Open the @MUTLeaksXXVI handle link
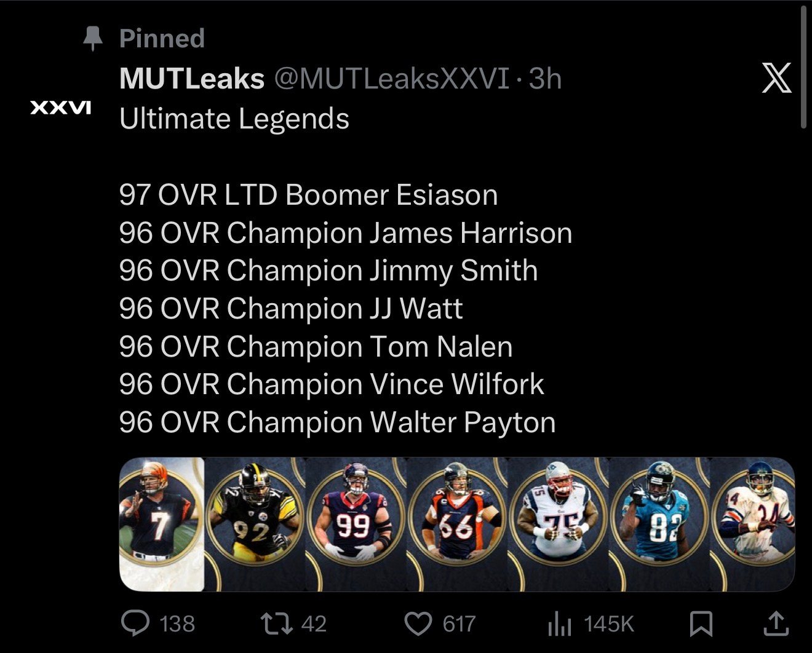This screenshot has height=653, width=812. coord(392,79)
